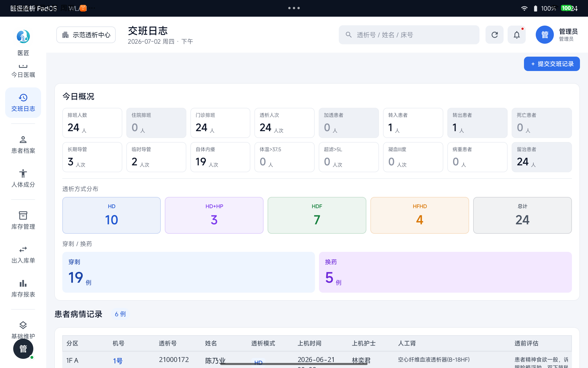588x368 pixels.
Task: Click the gray 总计 24 tile
Action: (523, 215)
